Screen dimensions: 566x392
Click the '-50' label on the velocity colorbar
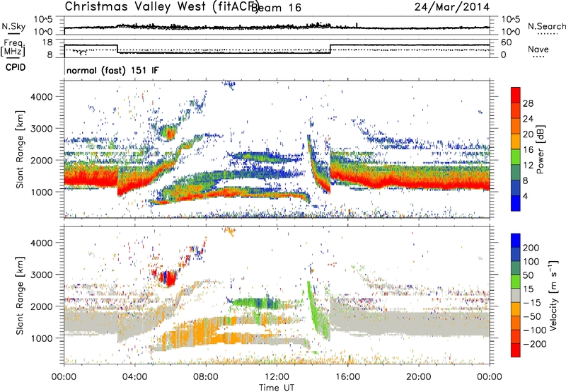[532, 316]
